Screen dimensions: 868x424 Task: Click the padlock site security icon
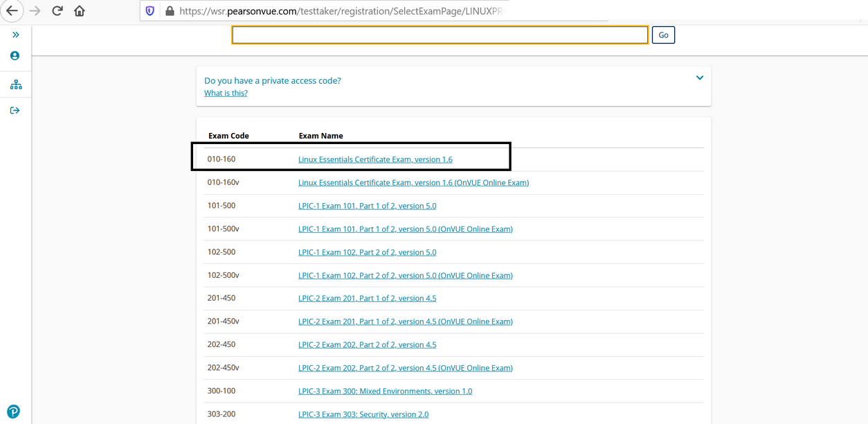pos(170,11)
